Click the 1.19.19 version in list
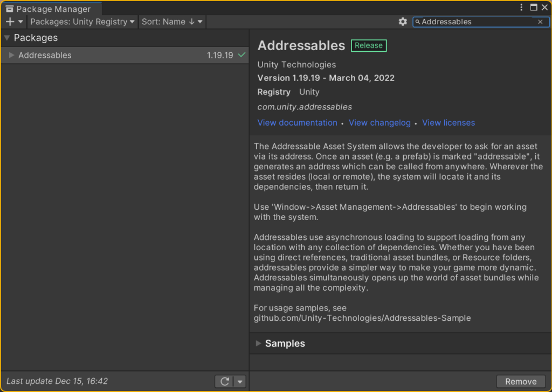Viewport: 552px width, 392px height. tap(220, 56)
